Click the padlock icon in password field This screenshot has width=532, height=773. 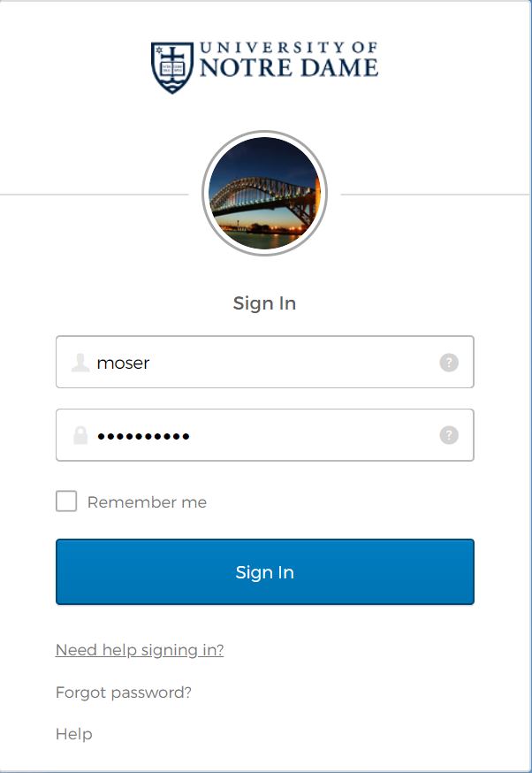click(x=80, y=435)
